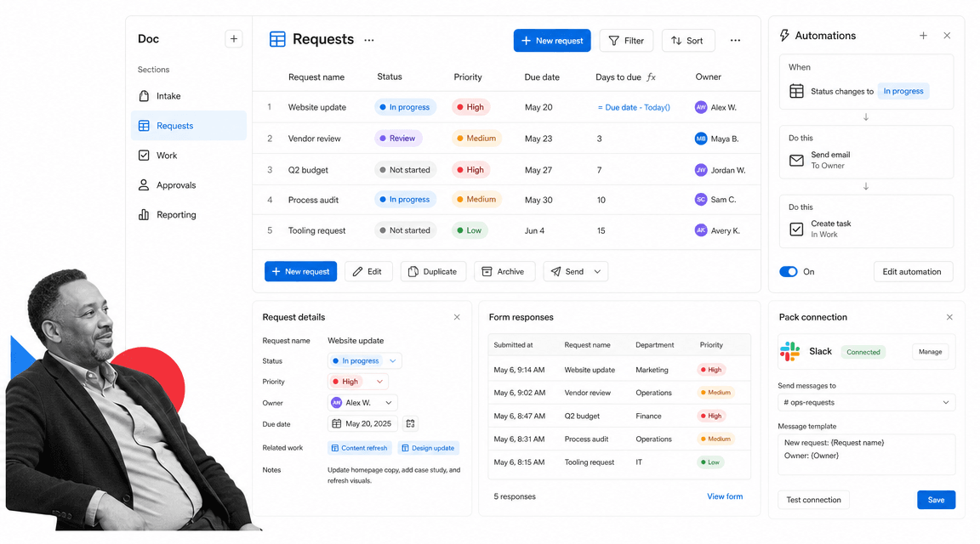Click the envelope Send email icon
Screen dimensions: 980x544
click(796, 161)
